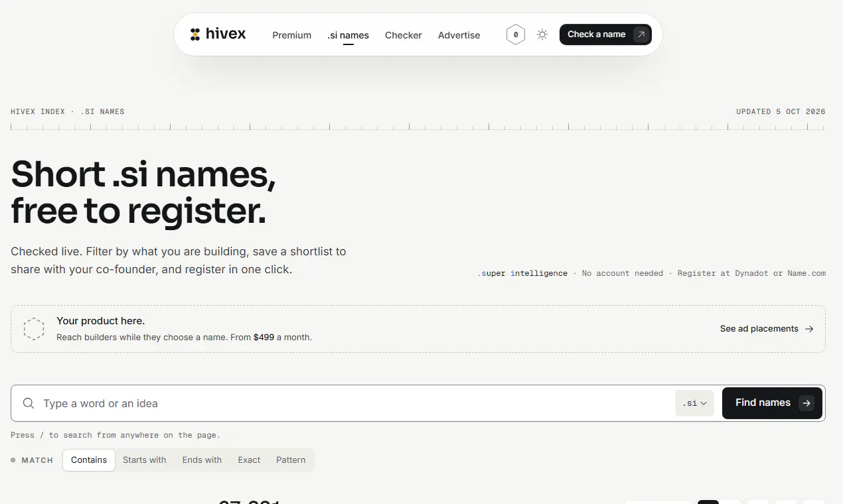Open the Checker nav item
Screen dimensions: 843x504
click(x=404, y=35)
